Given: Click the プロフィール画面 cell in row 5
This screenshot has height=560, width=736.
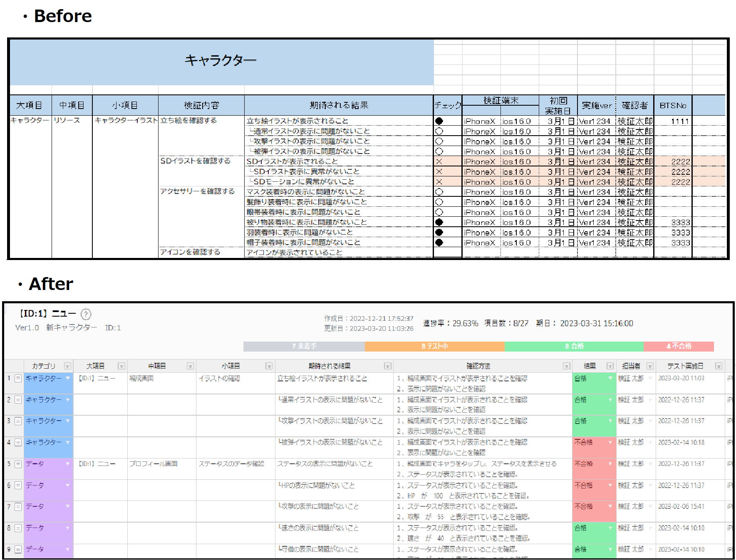Looking at the screenshot, I should [x=161, y=469].
